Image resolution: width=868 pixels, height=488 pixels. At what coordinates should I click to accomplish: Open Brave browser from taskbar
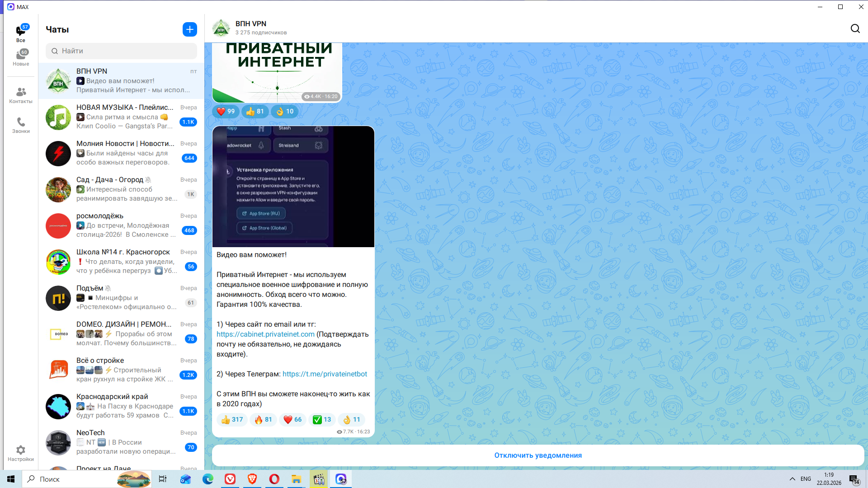coord(252,479)
